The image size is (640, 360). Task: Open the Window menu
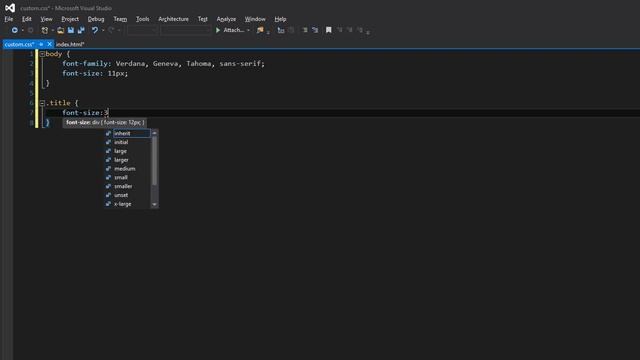255,19
